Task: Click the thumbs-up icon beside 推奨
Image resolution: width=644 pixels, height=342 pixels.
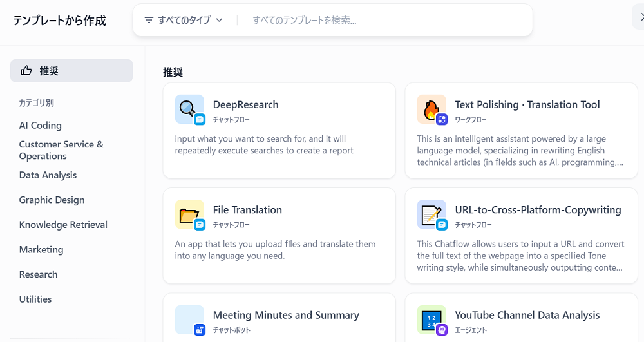Action: tap(26, 71)
